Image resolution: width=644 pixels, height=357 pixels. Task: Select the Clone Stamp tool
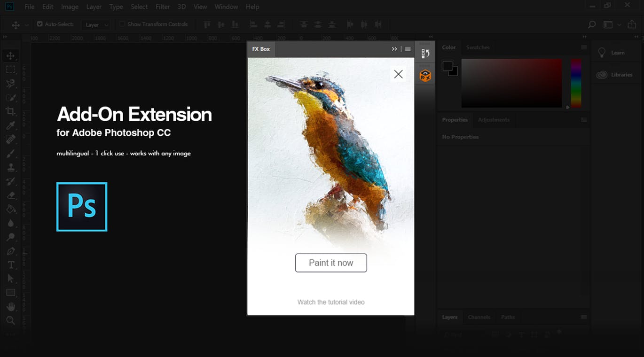pyautogui.click(x=10, y=167)
